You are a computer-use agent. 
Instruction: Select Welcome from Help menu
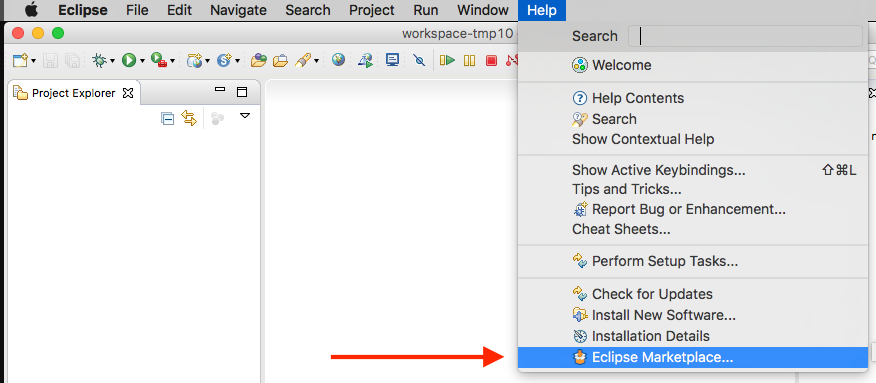[x=693, y=65]
